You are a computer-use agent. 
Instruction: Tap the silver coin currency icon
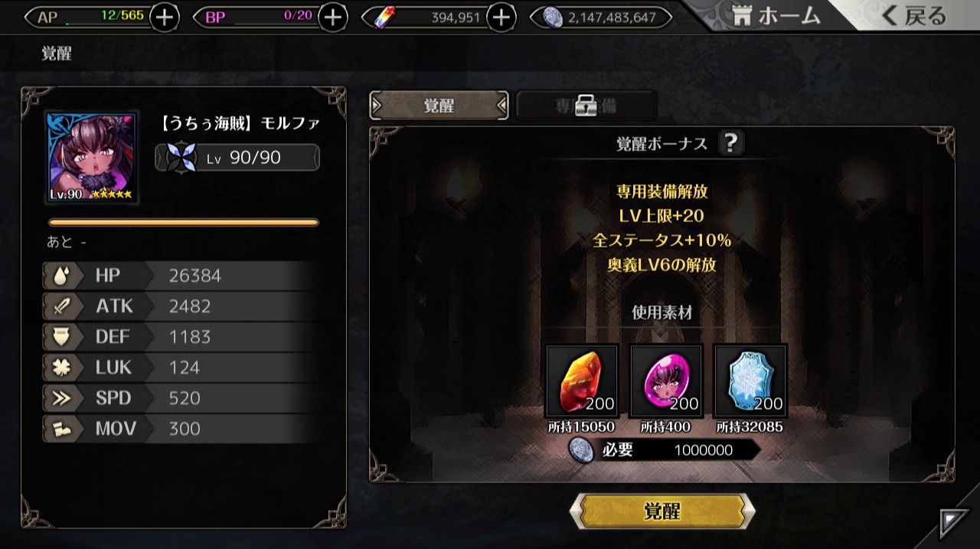pos(553,17)
